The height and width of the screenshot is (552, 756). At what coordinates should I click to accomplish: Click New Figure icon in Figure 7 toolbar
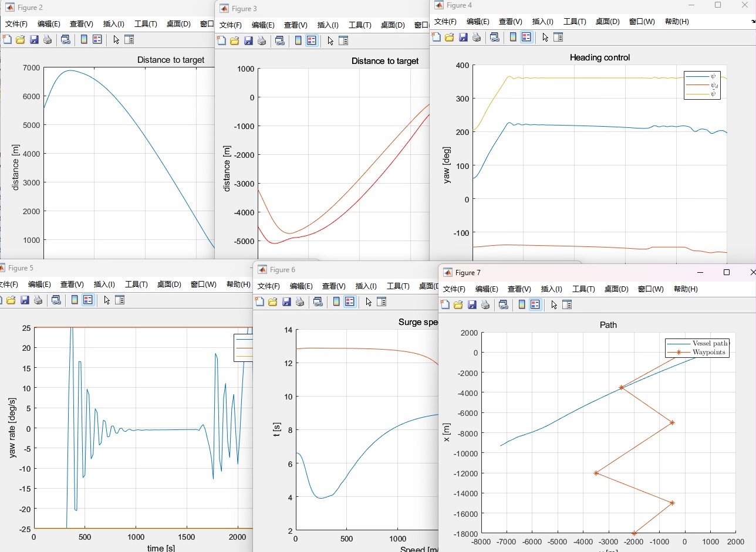coord(445,304)
